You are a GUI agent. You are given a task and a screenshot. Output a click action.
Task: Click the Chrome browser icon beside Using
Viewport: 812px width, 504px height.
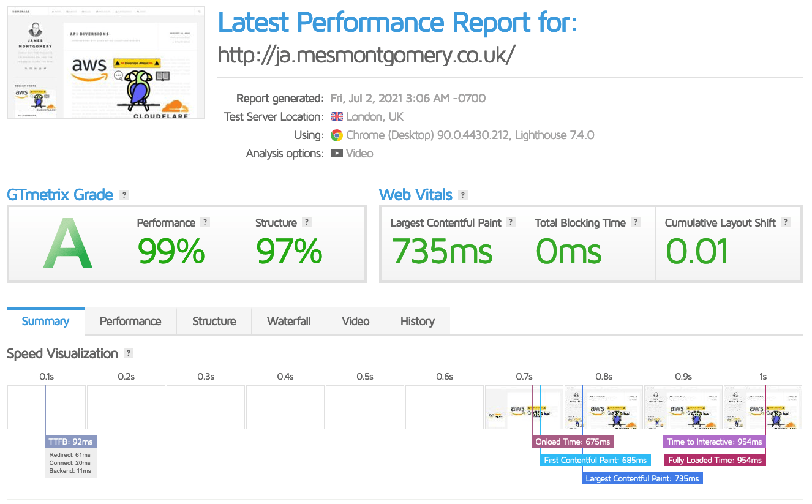pyautogui.click(x=336, y=135)
